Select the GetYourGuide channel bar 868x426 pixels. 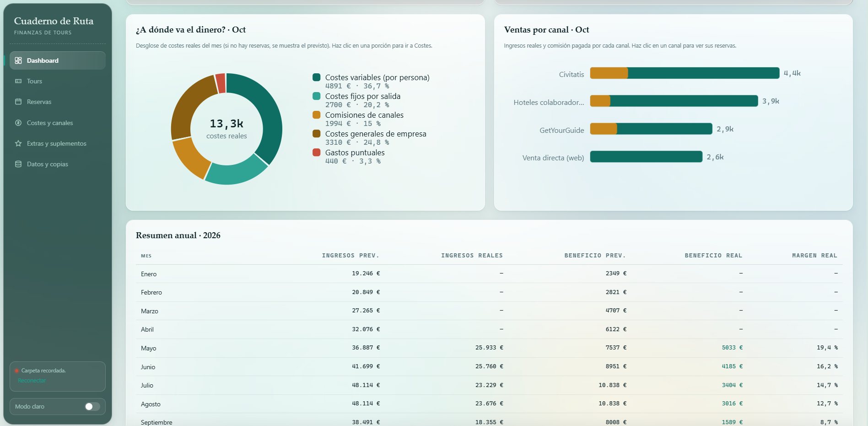[651, 129]
